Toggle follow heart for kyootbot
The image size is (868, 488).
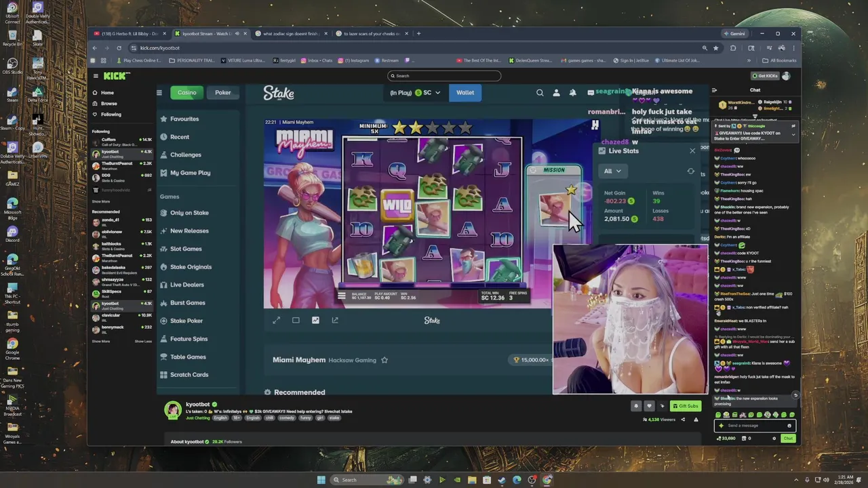pyautogui.click(x=649, y=406)
